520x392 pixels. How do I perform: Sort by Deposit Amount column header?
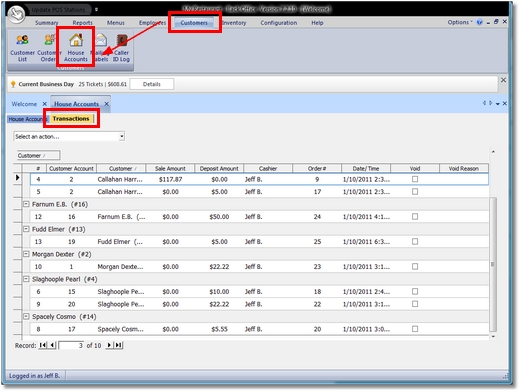(x=219, y=168)
